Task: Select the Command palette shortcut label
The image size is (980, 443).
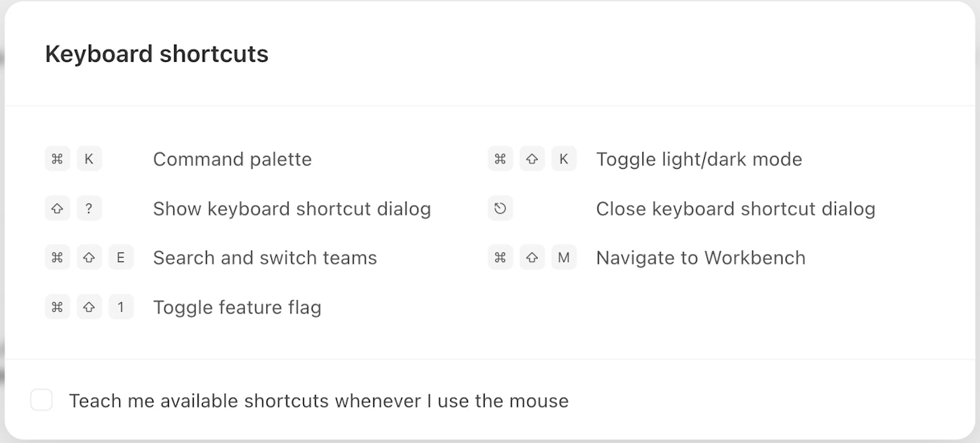Action: [x=232, y=160]
